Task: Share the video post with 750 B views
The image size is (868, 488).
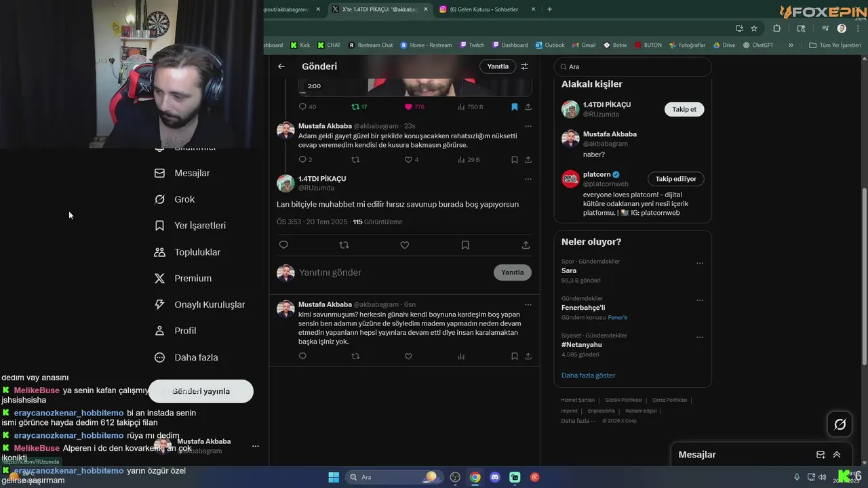Action: pyautogui.click(x=528, y=106)
